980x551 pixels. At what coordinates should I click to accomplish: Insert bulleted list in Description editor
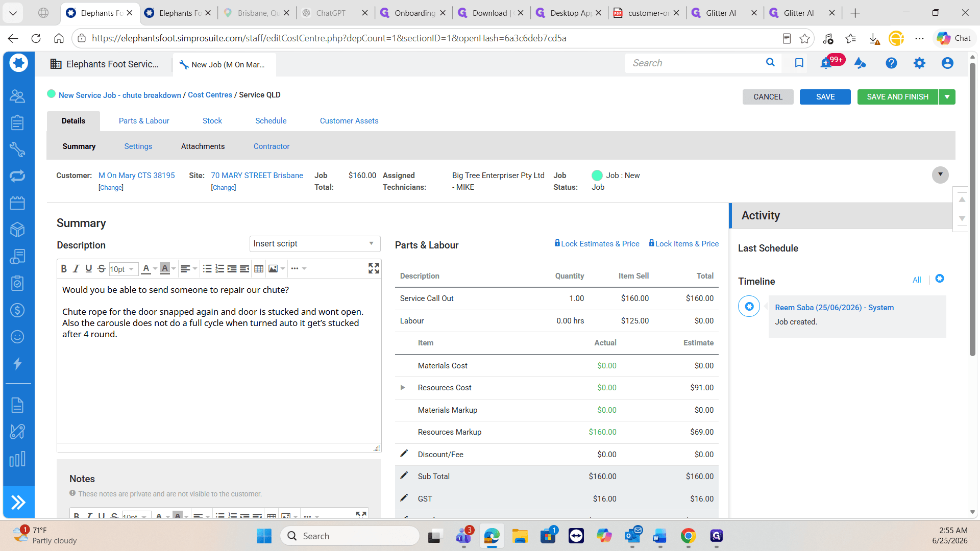[x=207, y=269]
